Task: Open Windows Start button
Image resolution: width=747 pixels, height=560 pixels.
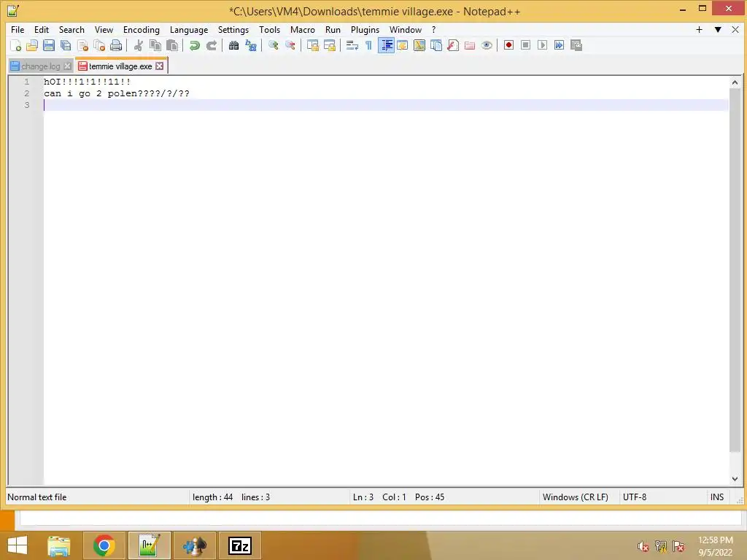Action: 18,545
